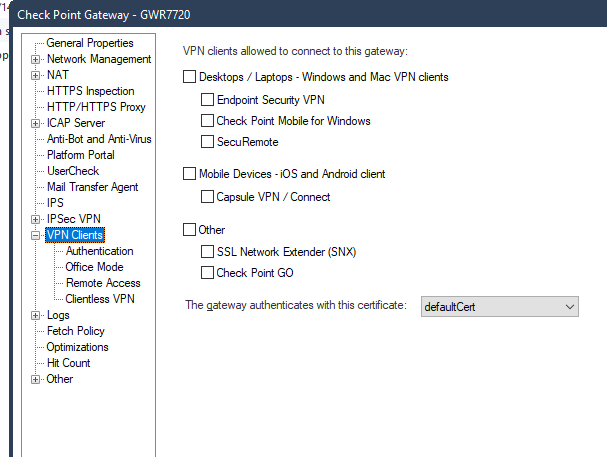The width and height of the screenshot is (607, 457).
Task: Open Clientless VPN settings
Action: click(100, 299)
